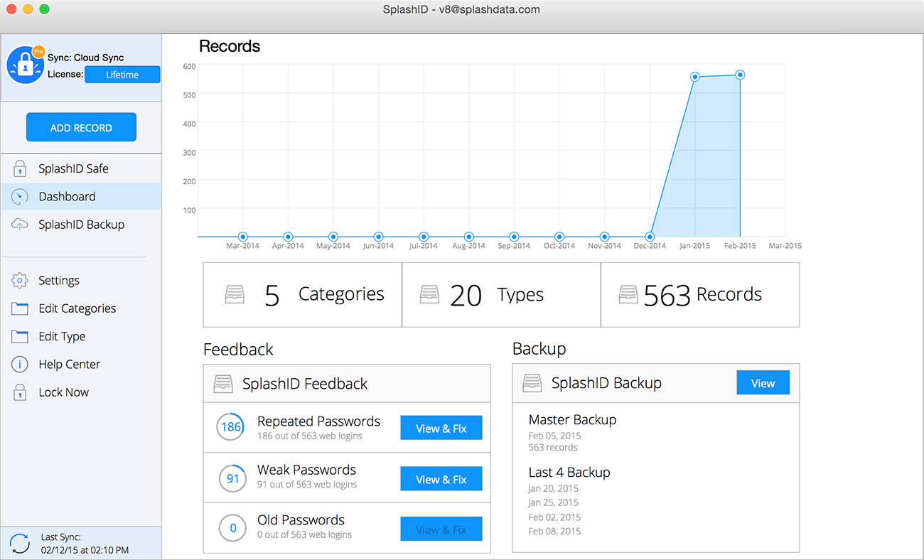Click the Last 4 Backup heading
Viewport: 924px width, 560px height.
pyautogui.click(x=569, y=473)
